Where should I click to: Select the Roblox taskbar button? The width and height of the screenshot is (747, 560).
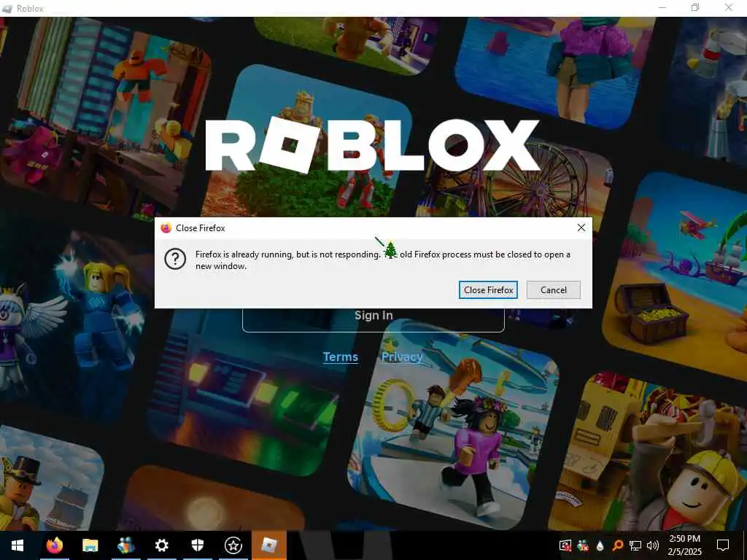[269, 545]
